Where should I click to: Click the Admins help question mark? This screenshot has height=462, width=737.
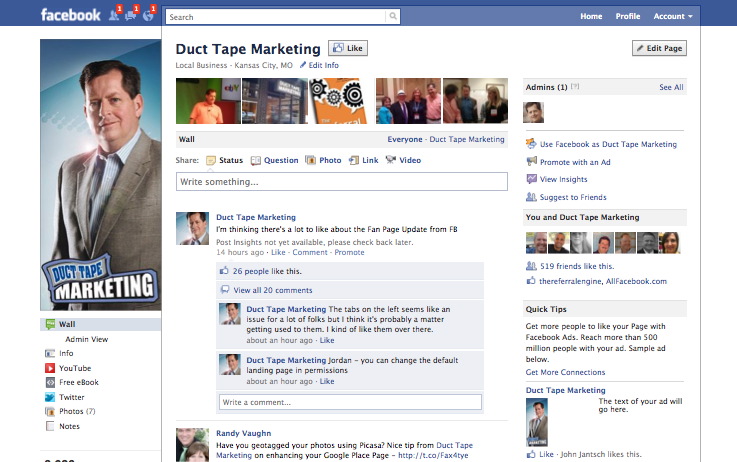click(575, 86)
